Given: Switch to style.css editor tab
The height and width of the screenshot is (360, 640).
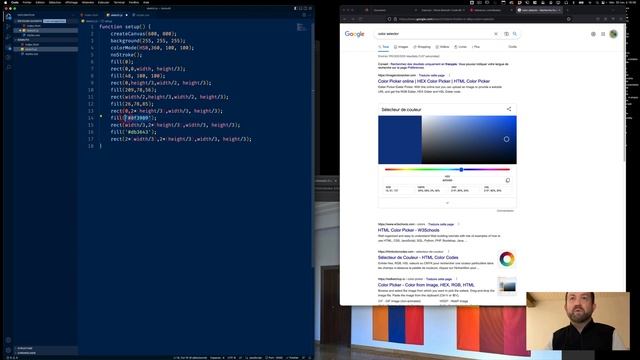Looking at the screenshot, I should point(142,15).
